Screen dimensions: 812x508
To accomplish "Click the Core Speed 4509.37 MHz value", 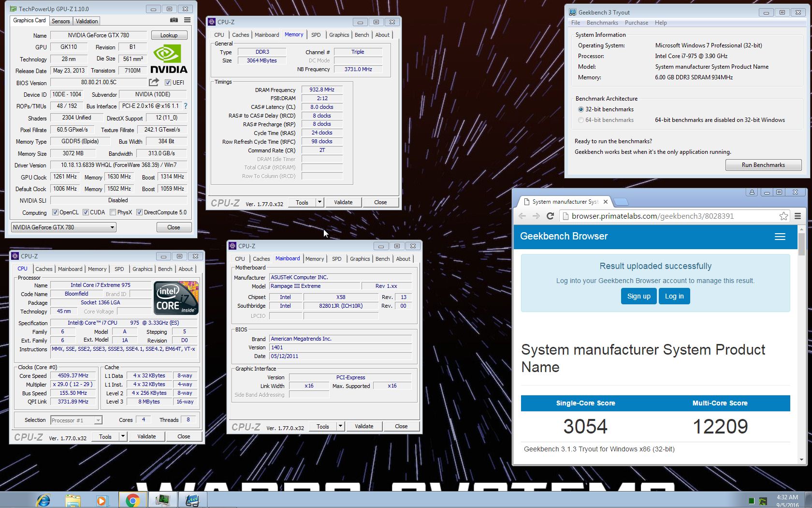I will point(73,375).
